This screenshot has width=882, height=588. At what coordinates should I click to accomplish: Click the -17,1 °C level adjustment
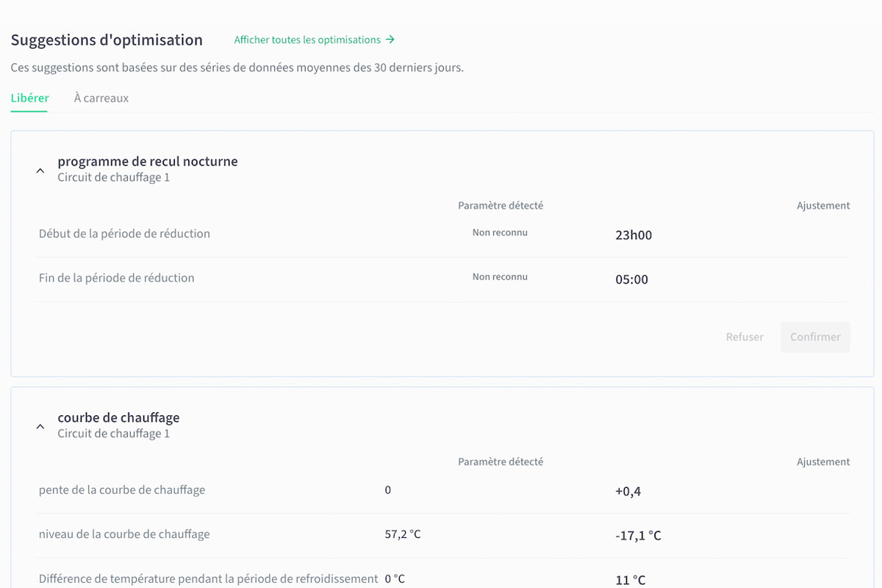click(638, 536)
